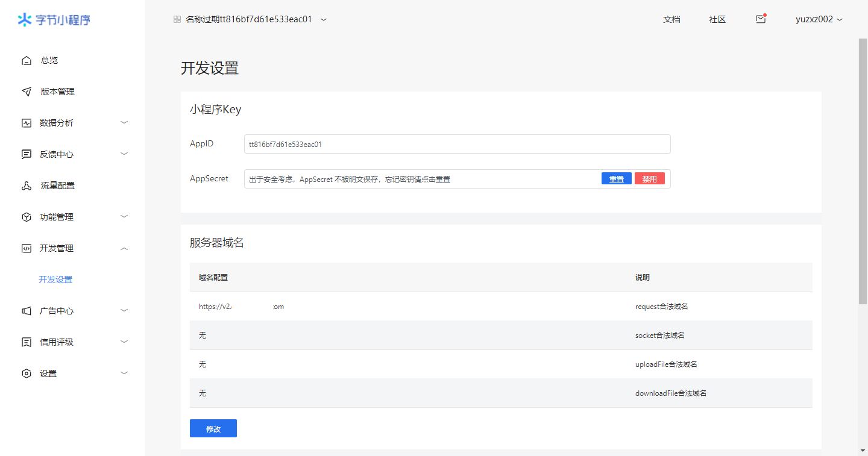Click the 数据分析 chart icon

pyautogui.click(x=26, y=123)
